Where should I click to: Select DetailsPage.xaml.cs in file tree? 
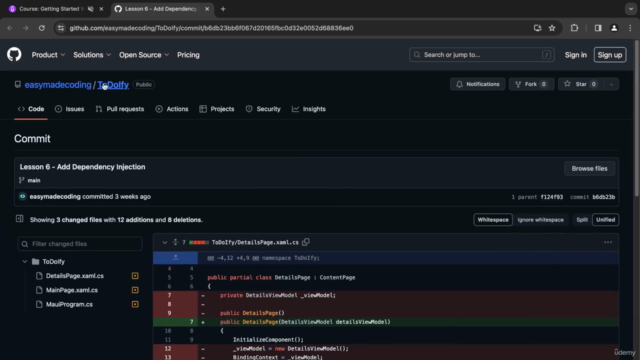[x=75, y=276]
